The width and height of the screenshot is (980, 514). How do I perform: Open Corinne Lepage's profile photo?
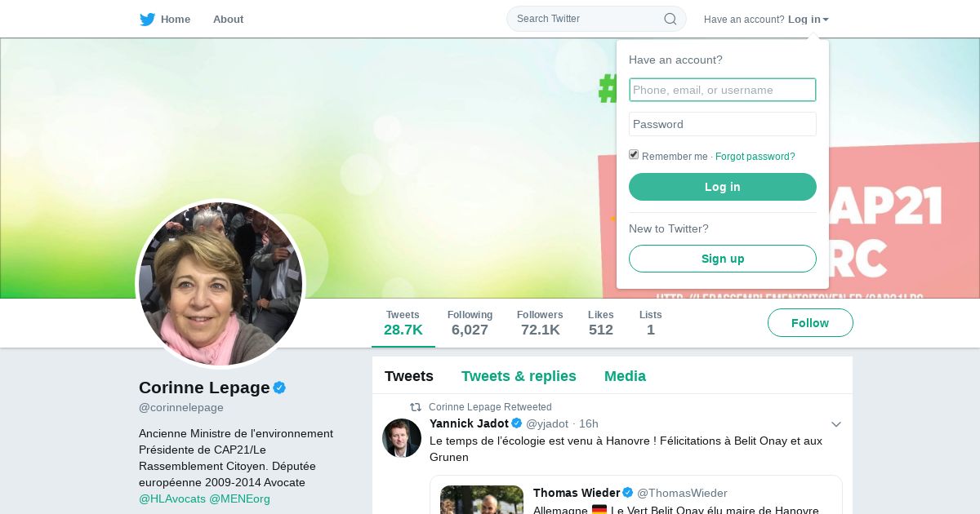coord(220,284)
